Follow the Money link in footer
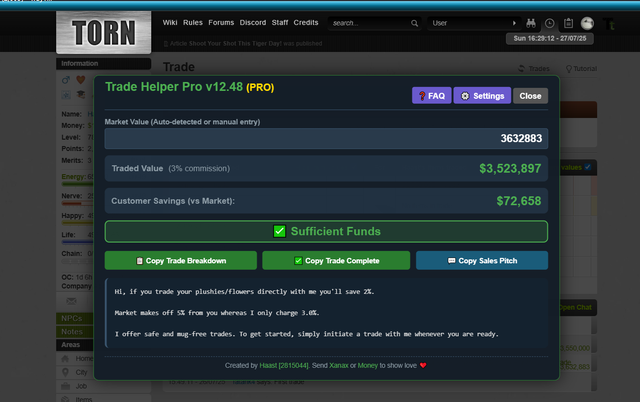This screenshot has width=640, height=402. [368, 365]
